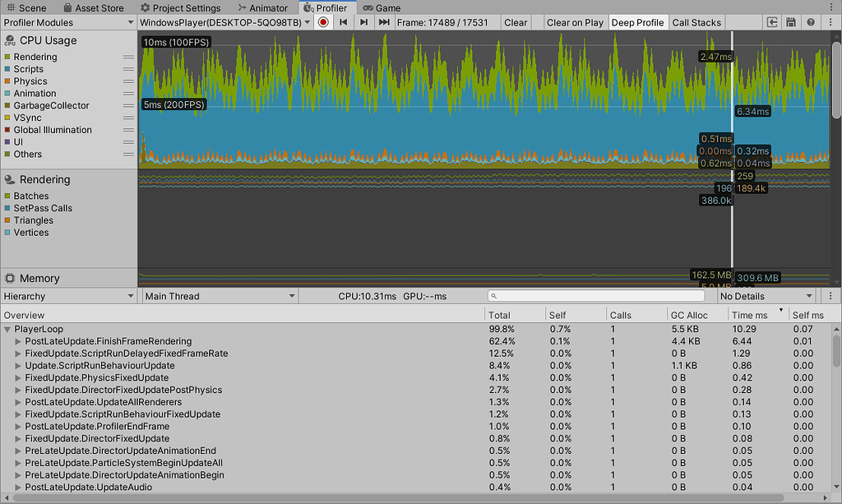
Task: Load profiler data using the load icon
Action: point(771,22)
